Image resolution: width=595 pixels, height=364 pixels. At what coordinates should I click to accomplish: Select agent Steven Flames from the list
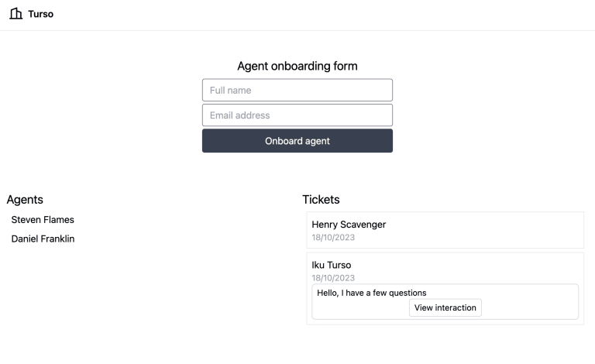point(43,219)
